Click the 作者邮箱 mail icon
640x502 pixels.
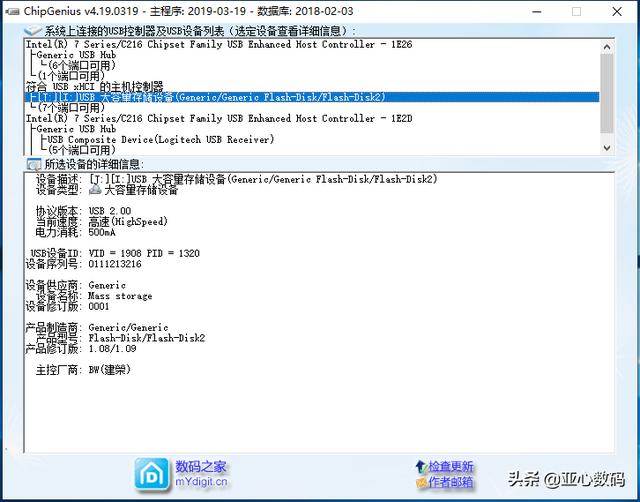(x=421, y=483)
